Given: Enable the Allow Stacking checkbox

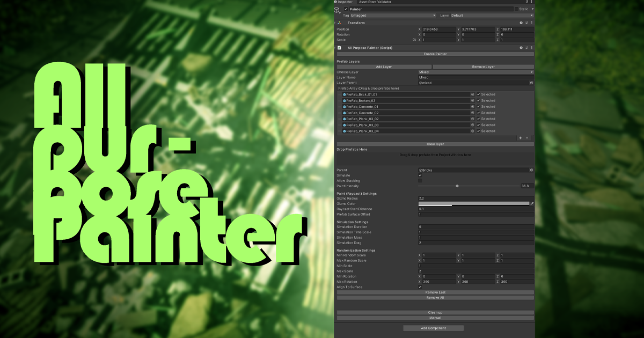Looking at the screenshot, I should pyautogui.click(x=420, y=181).
